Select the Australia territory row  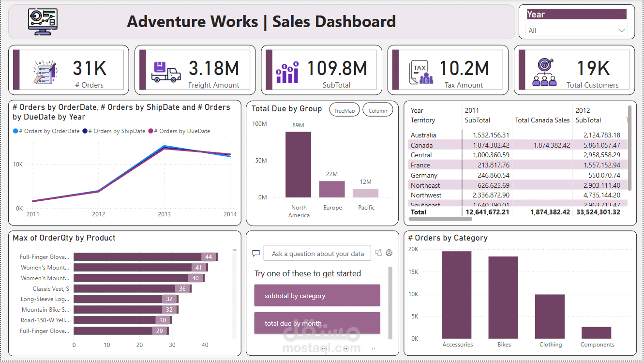[x=518, y=135]
